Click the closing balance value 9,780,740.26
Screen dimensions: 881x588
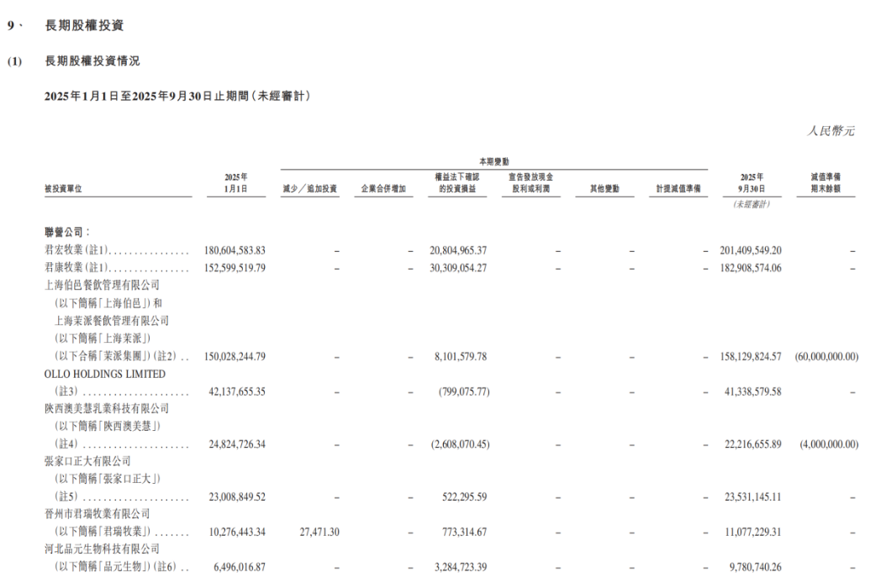pyautogui.click(x=752, y=567)
